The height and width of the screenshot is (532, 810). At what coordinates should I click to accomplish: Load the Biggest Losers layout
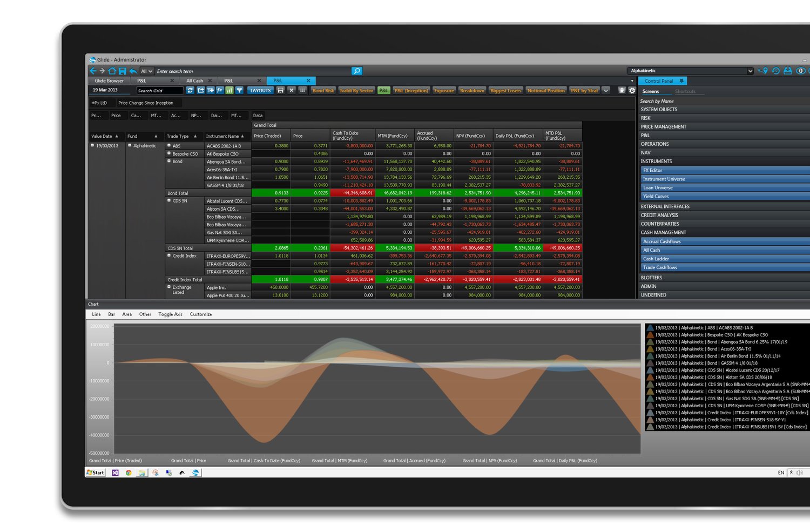(506, 90)
